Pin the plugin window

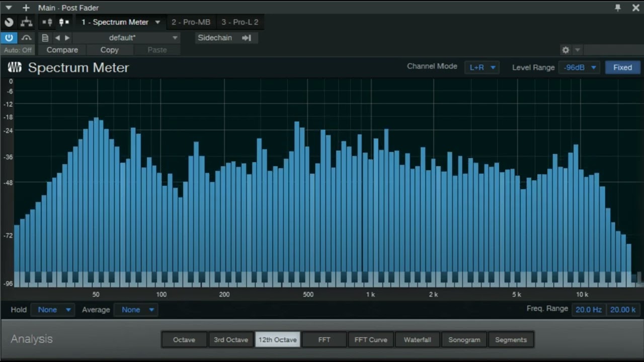pos(618,8)
